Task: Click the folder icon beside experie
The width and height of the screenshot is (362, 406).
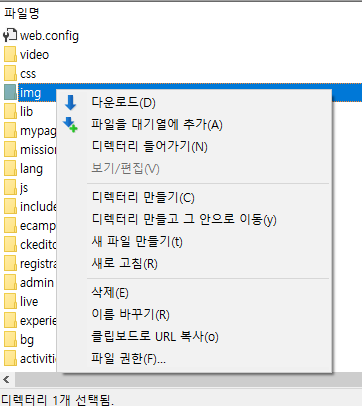Action: click(x=10, y=321)
